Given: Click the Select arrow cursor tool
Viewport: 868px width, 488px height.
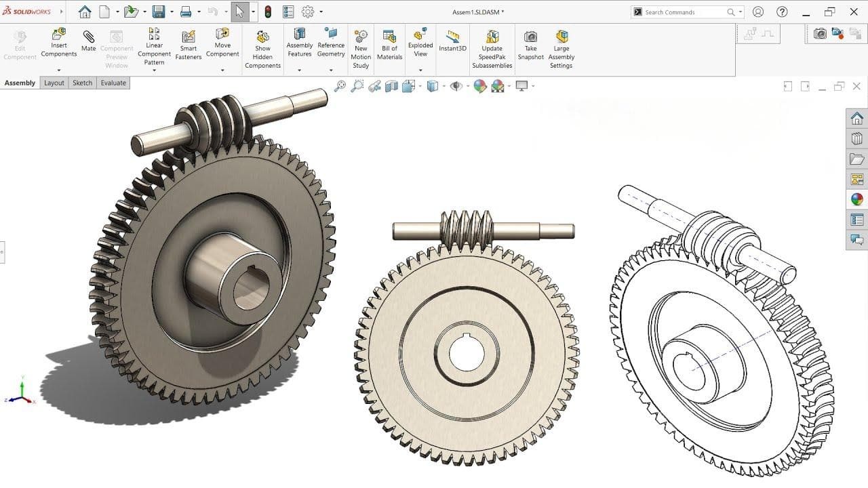Looking at the screenshot, I should (239, 12).
